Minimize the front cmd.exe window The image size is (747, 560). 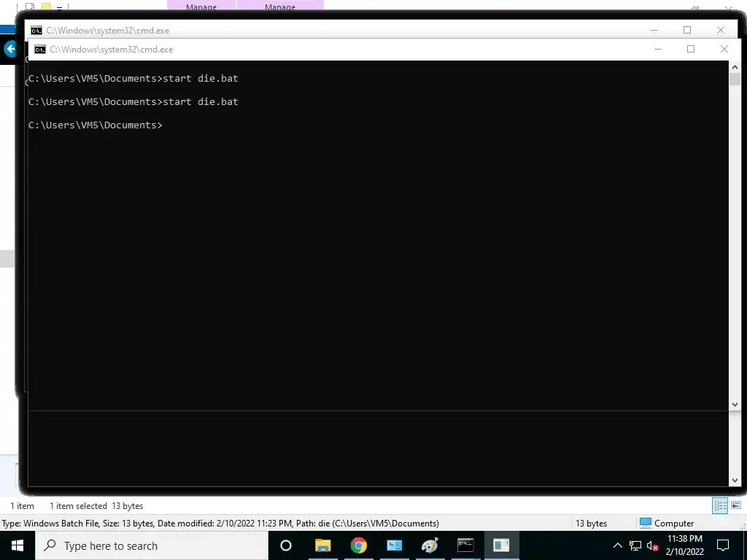(658, 49)
